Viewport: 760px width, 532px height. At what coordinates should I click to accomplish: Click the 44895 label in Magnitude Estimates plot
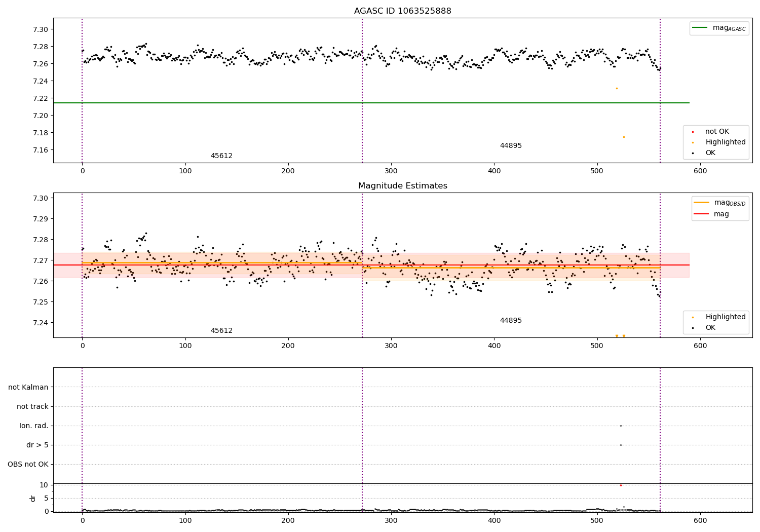pyautogui.click(x=511, y=321)
